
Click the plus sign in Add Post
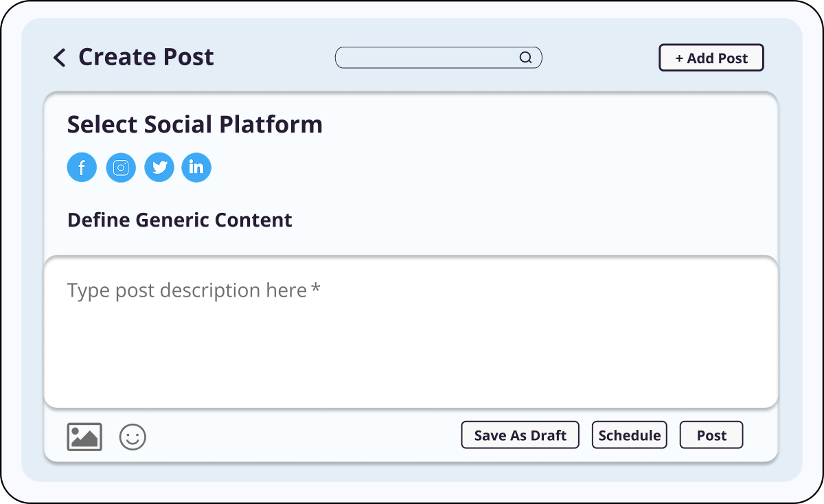pyautogui.click(x=679, y=59)
